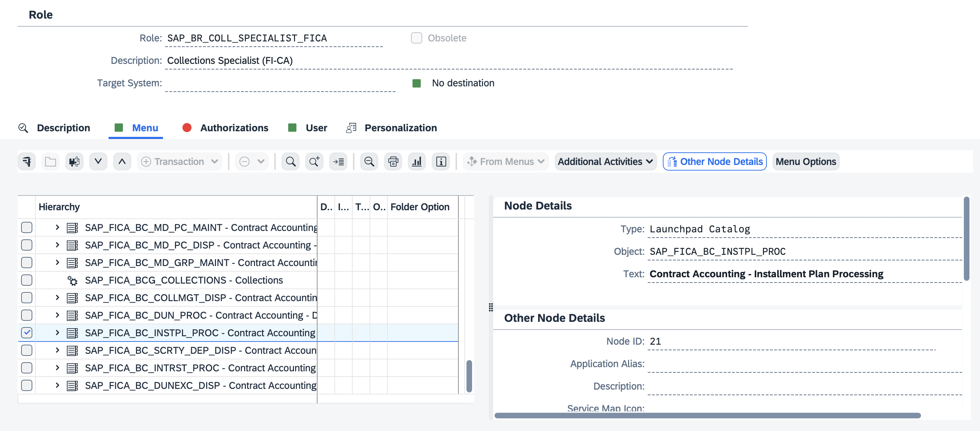Click the Other Node Details button
The width and height of the screenshot is (980, 431).
tap(714, 161)
